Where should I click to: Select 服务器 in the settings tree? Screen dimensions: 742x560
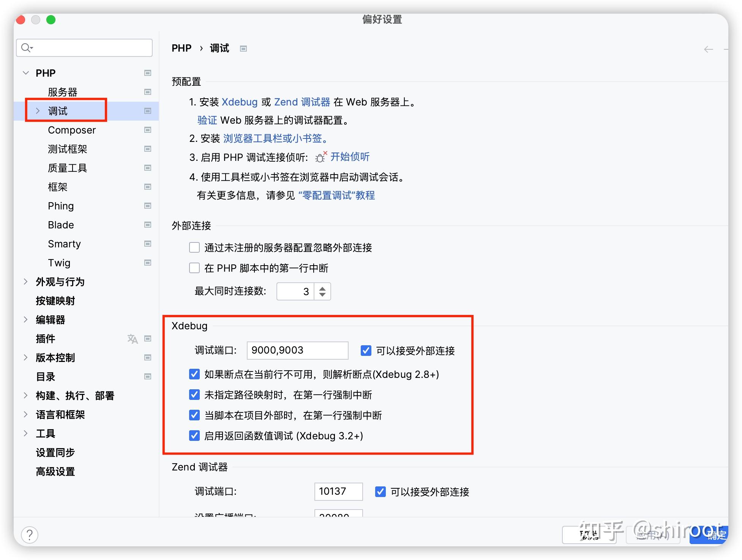[x=63, y=92]
